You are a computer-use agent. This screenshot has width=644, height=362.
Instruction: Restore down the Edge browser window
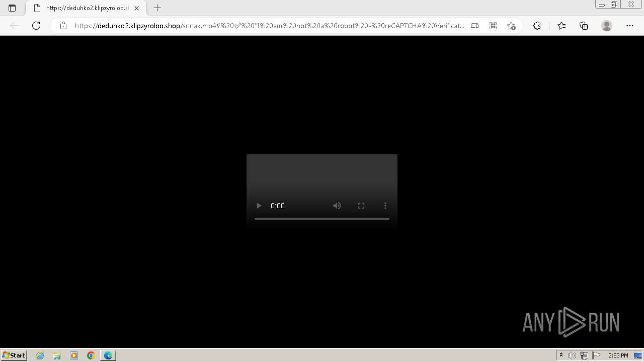click(x=614, y=5)
